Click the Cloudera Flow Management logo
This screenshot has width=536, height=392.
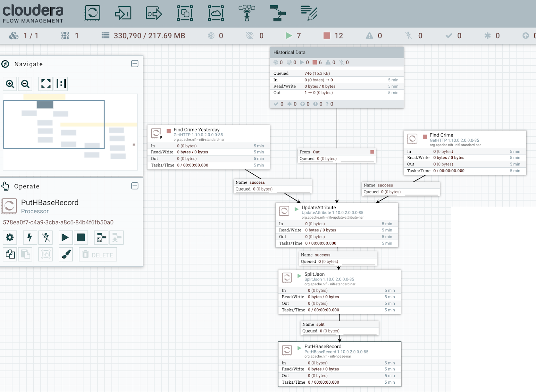33,14
